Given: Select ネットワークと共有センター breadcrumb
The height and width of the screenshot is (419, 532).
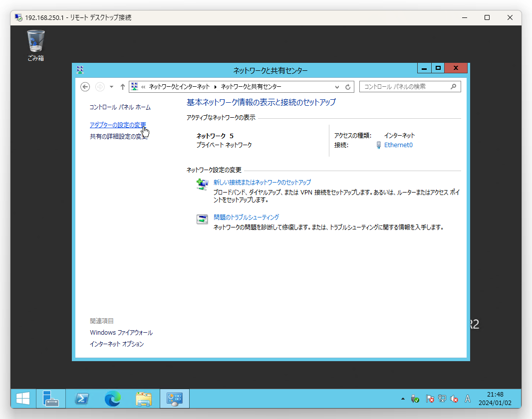Looking at the screenshot, I should [251, 87].
